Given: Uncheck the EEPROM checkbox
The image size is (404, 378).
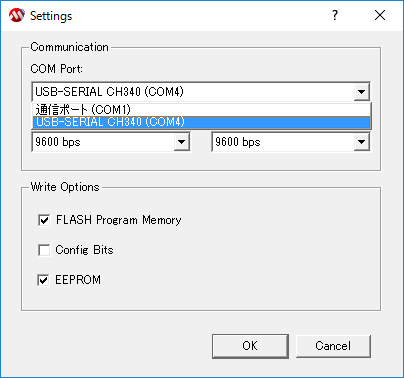Looking at the screenshot, I should click(x=43, y=280).
